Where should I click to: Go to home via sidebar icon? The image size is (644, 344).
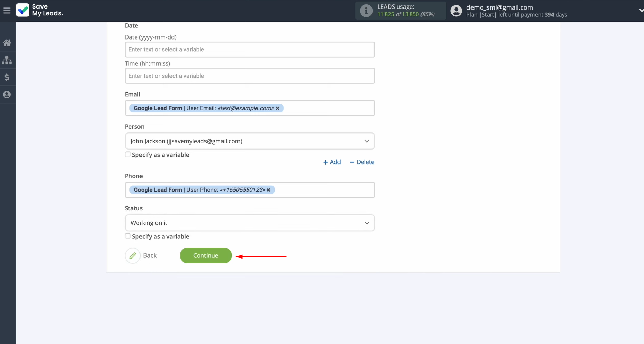click(x=7, y=43)
